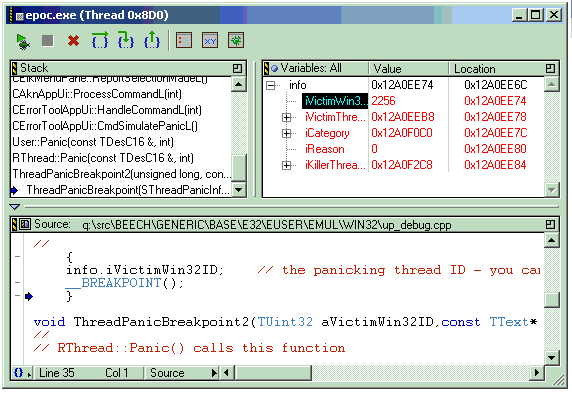The height and width of the screenshot is (393, 572).
Task: Click the Variables pane scroll down arrow
Action: click(x=551, y=190)
